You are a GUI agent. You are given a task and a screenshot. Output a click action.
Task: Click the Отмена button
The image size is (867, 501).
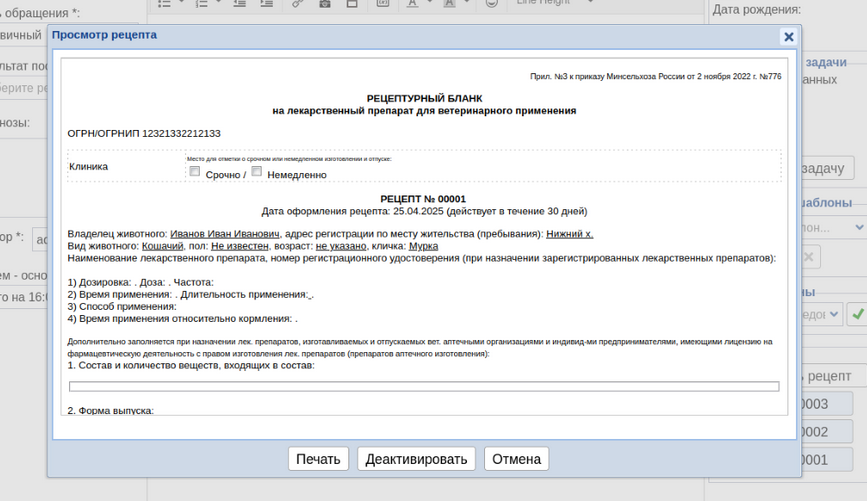516,459
